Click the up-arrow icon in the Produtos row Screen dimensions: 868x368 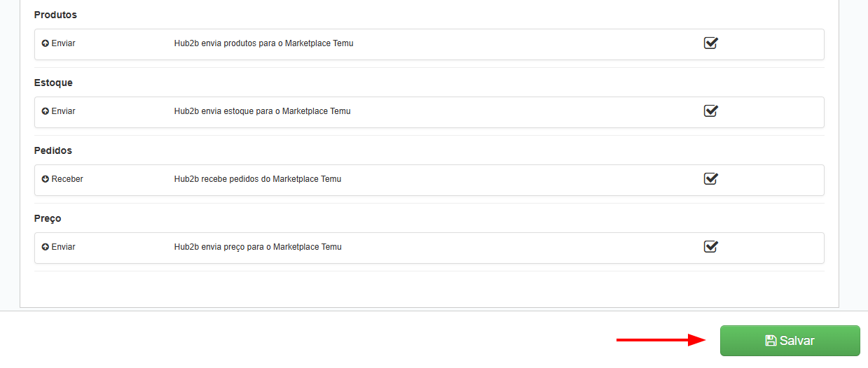[46, 43]
